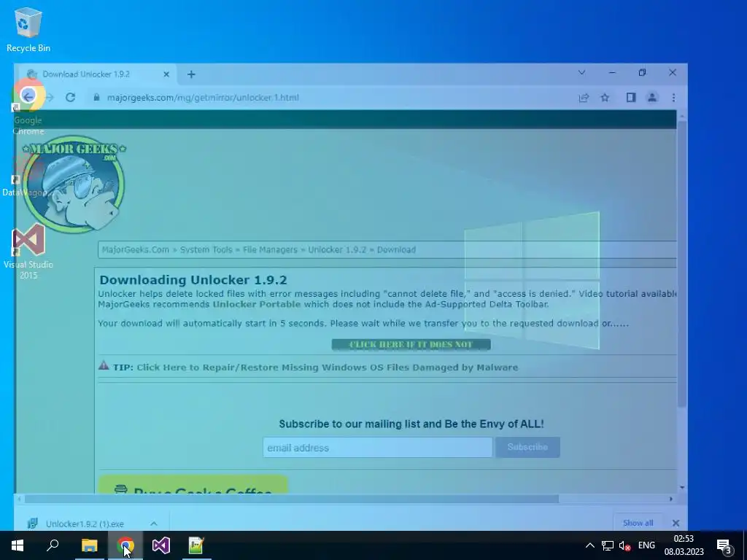Share this page using toolbar share icon
This screenshot has height=560, width=747.
584,98
